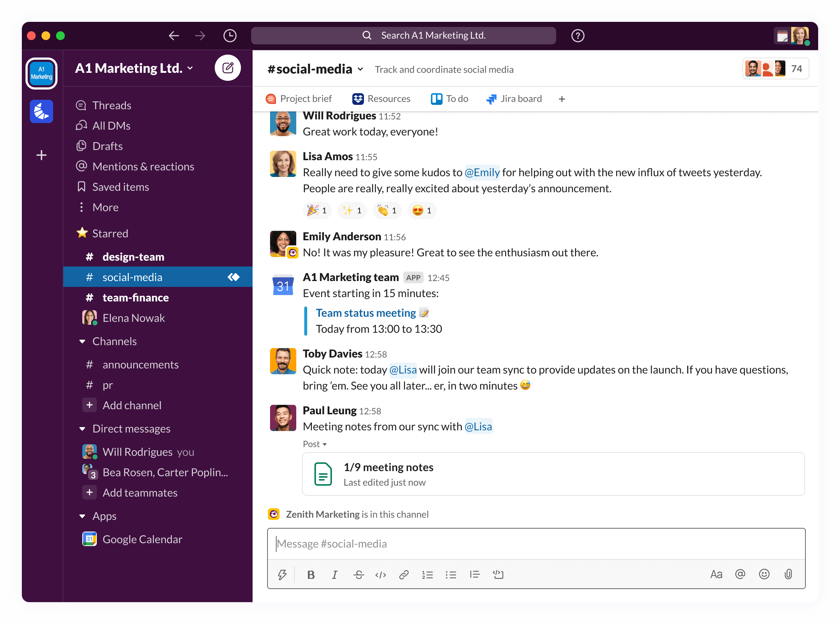Screen dimensions: 840x624
Task: Toggle the 😍 reaction on Lisa's message
Action: pos(422,210)
